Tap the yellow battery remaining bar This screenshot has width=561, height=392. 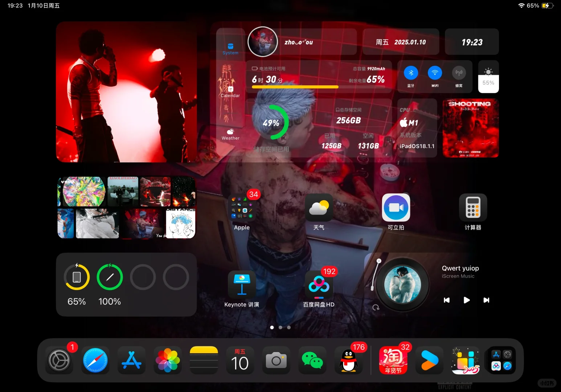tap(295, 87)
